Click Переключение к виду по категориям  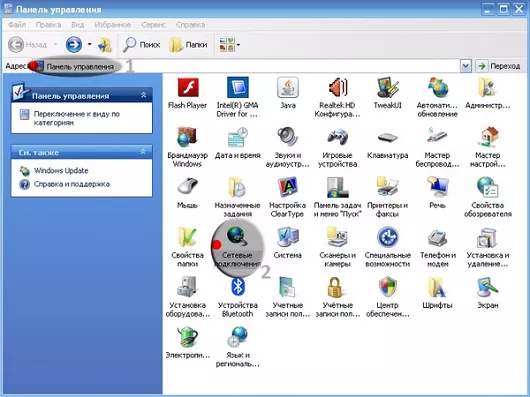click(77, 118)
